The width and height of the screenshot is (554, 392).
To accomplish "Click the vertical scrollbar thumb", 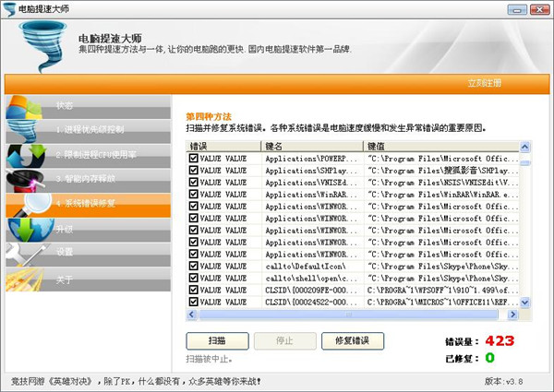I will (x=525, y=162).
